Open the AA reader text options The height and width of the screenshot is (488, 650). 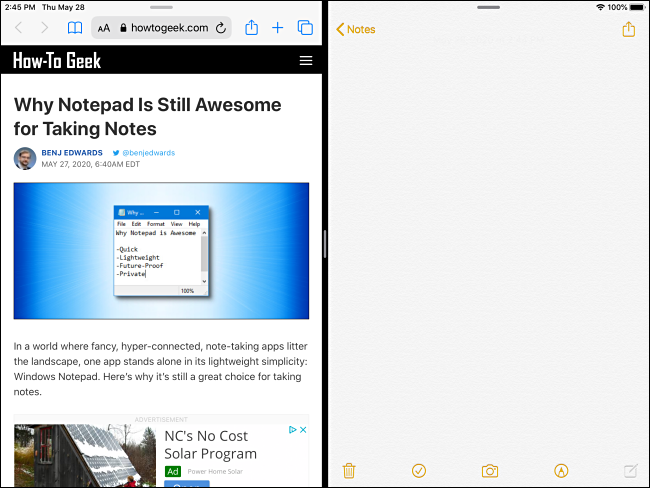tap(104, 28)
